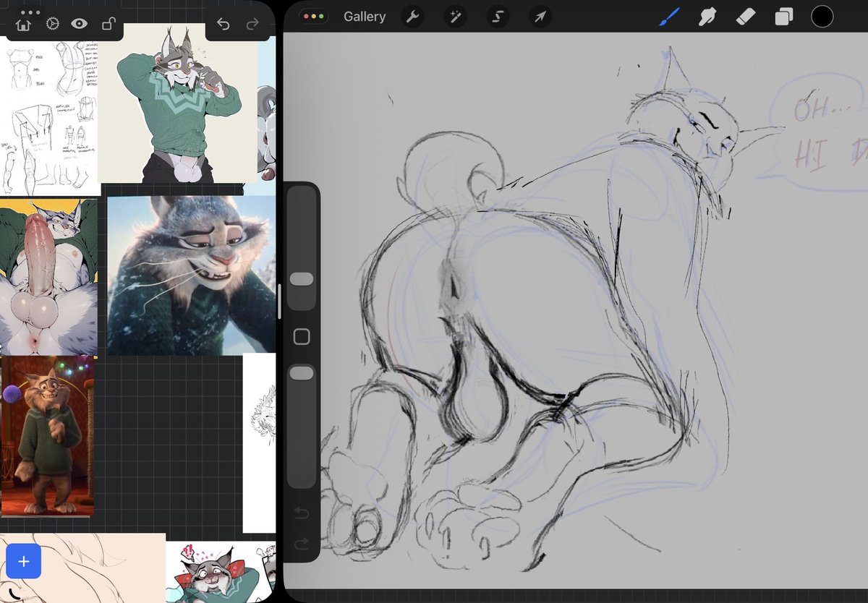Viewport: 868px width, 603px height.
Task: Undo the last stroke
Action: (302, 513)
